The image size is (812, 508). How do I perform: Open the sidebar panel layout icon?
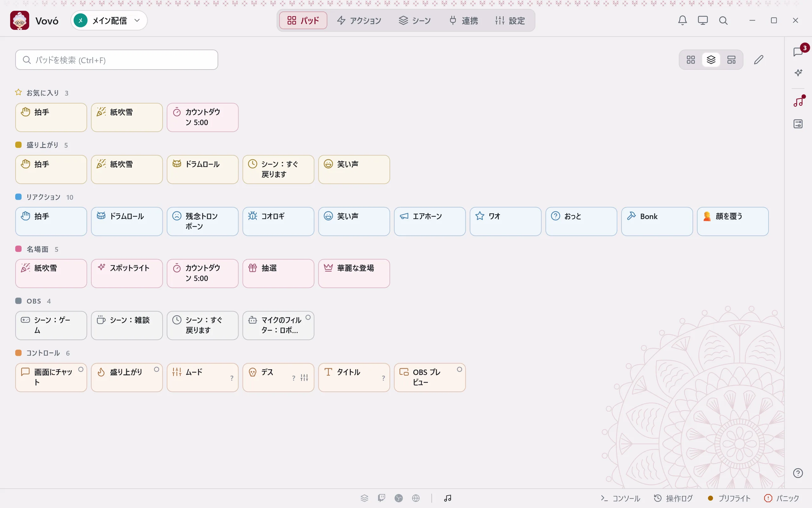(x=798, y=124)
